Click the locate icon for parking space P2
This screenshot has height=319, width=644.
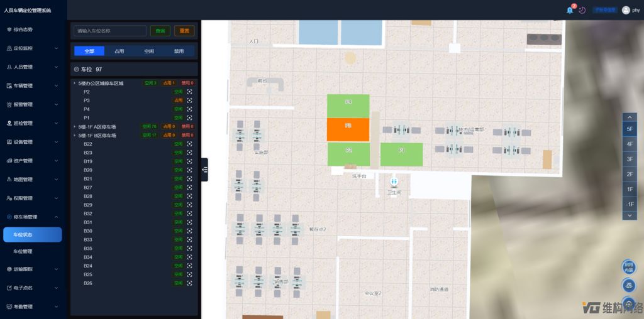(189, 92)
